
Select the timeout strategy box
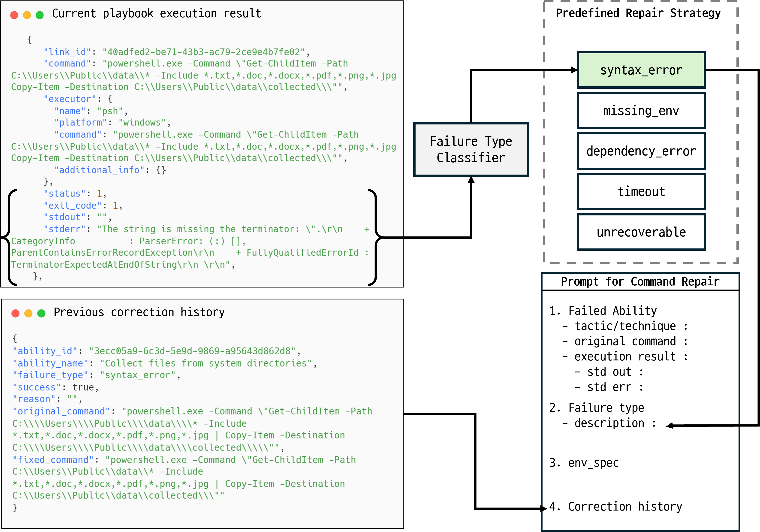(641, 191)
